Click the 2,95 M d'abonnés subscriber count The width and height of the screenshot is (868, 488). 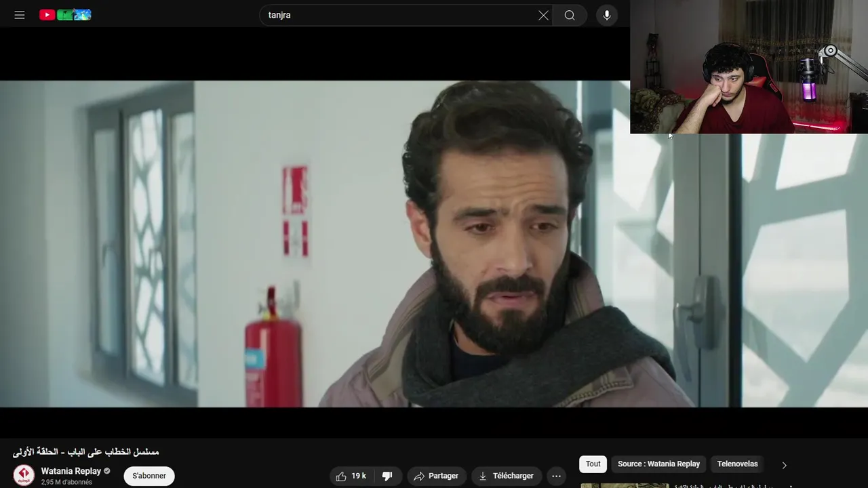click(x=66, y=482)
